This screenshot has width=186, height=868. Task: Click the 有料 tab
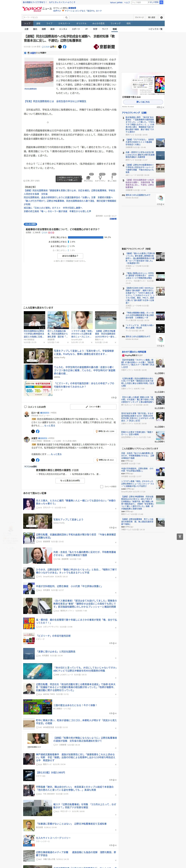pyautogui.click(x=128, y=24)
